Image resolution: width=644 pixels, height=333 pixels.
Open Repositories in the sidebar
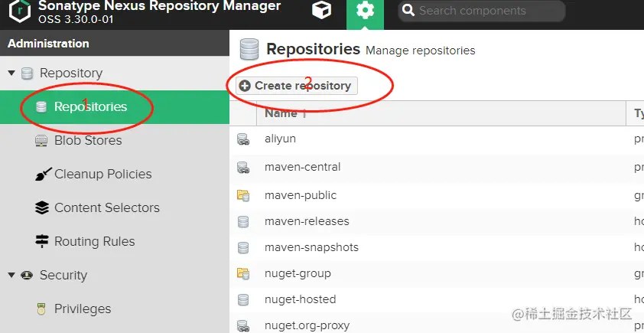(115, 107)
